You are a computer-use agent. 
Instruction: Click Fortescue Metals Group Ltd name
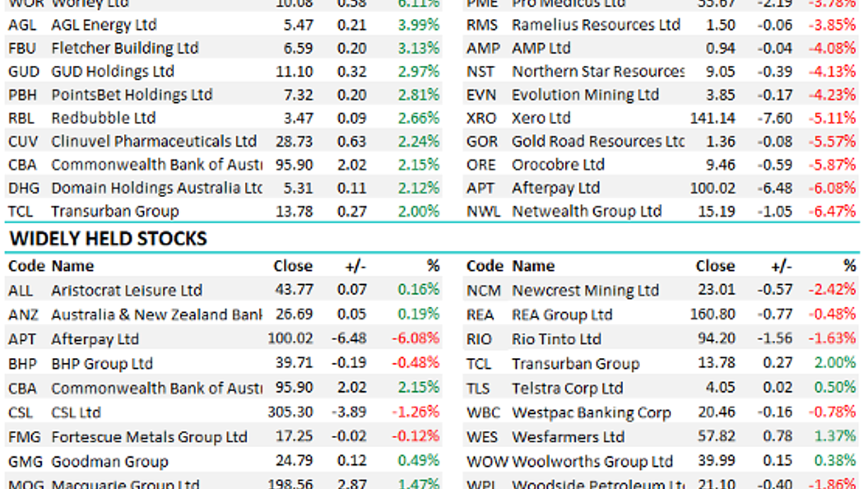point(149,437)
